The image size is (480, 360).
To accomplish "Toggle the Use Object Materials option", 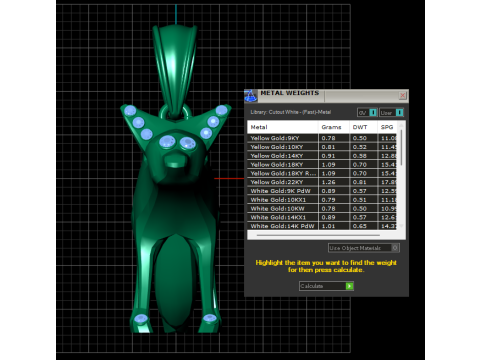I will pos(364,248).
